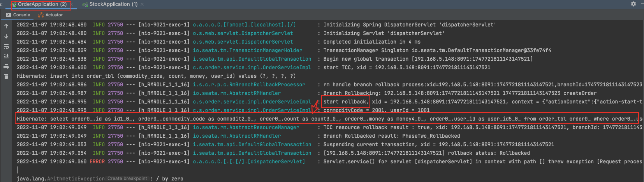Viewport: 644px width, 182px height.
Task: Open the Console tab
Action: [18, 15]
